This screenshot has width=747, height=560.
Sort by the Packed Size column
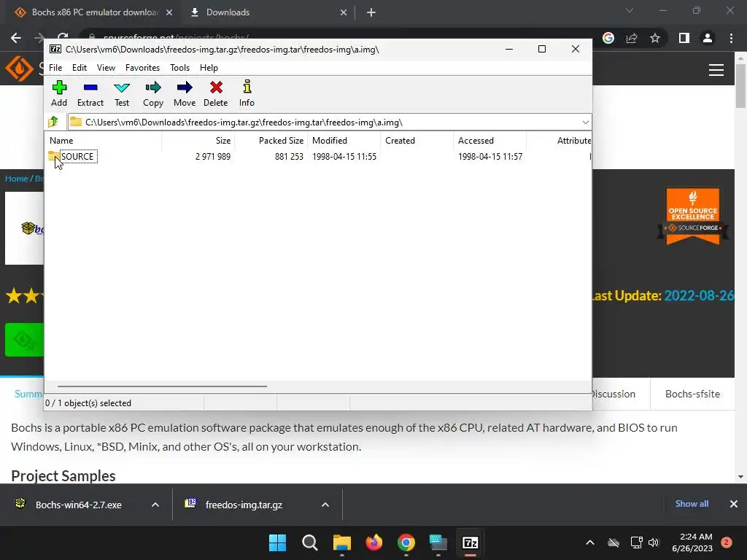tap(271, 141)
